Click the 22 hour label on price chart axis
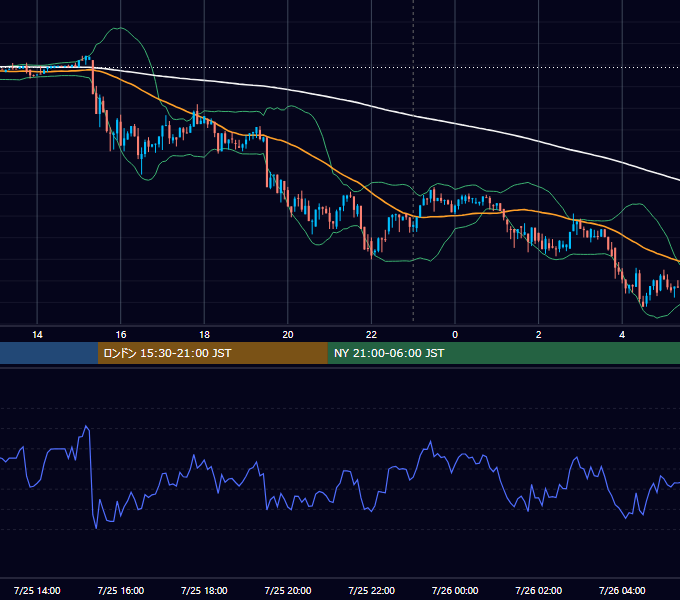This screenshot has height=600, width=680. pos(371,335)
